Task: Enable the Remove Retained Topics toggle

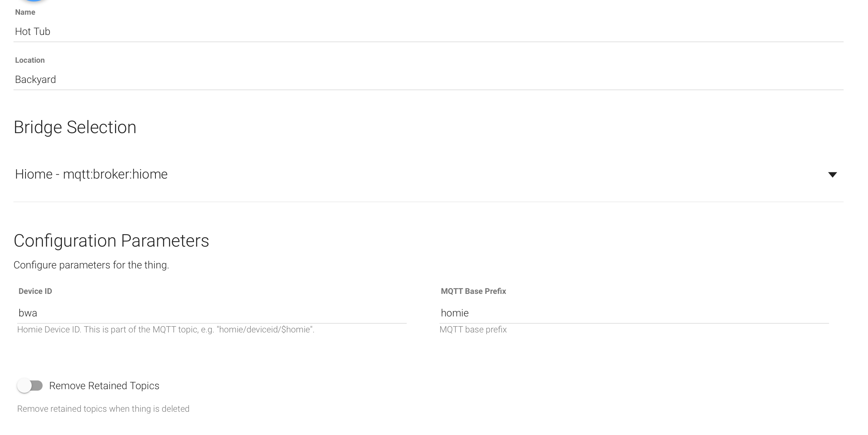Action: click(30, 385)
